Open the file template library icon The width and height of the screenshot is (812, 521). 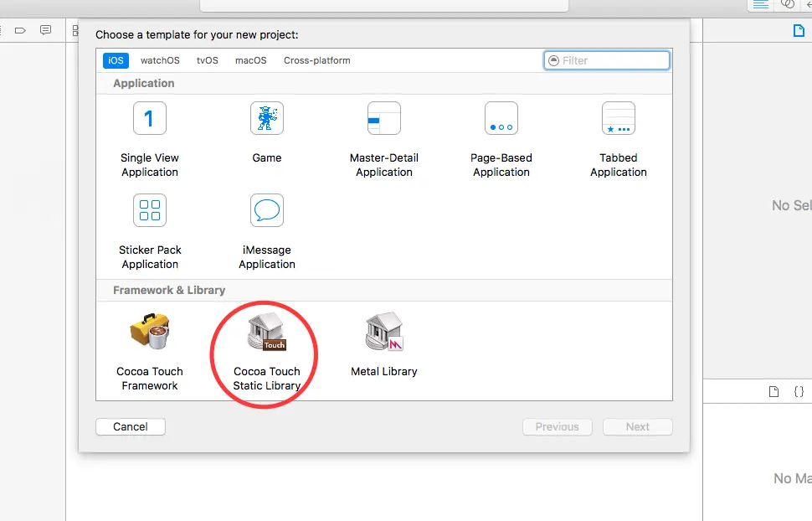[x=773, y=391]
